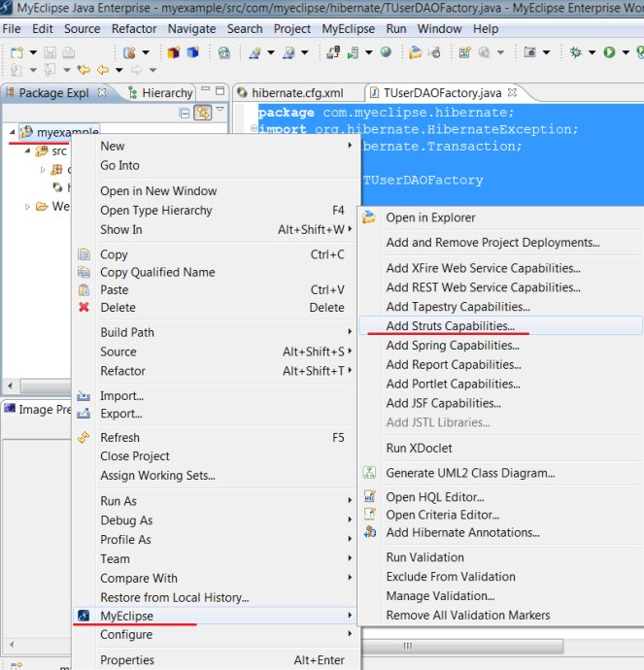Open the Build Path submenu

215,332
